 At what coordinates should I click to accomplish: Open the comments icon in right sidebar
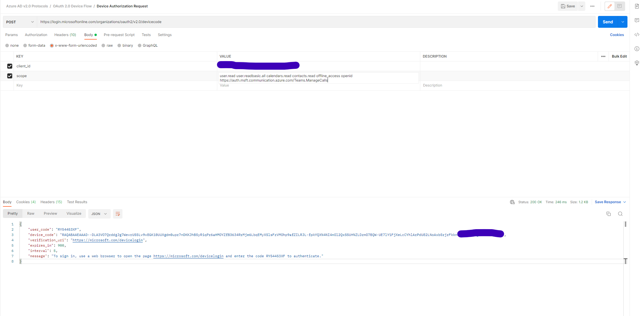tap(637, 20)
